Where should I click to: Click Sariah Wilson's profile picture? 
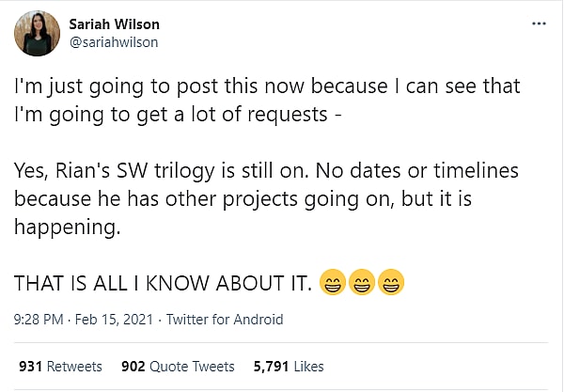click(37, 33)
